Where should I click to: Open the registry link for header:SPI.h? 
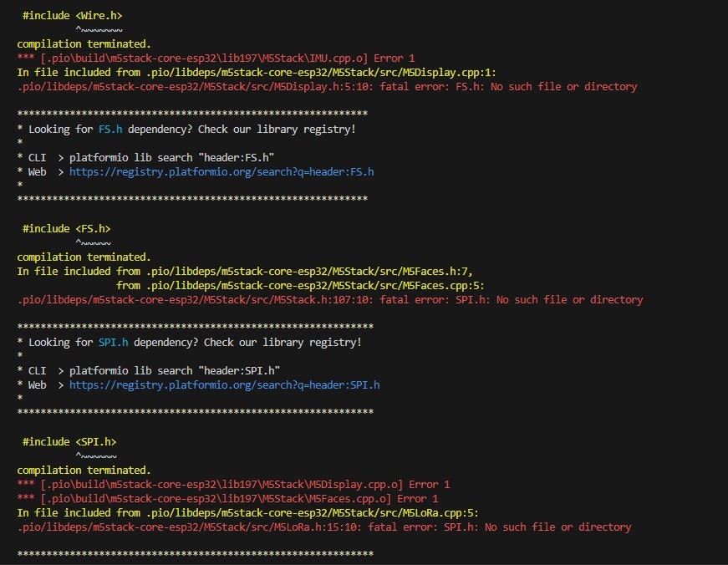pos(224,385)
